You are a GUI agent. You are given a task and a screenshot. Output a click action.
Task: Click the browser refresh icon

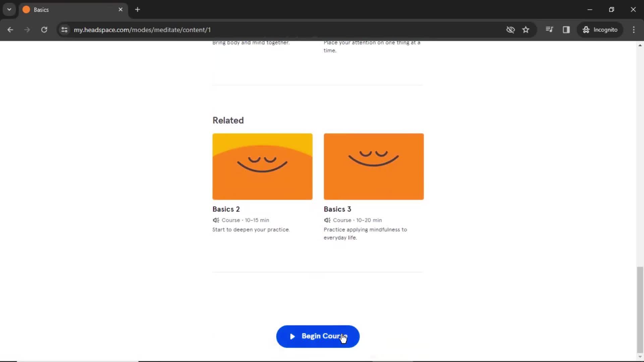point(44,29)
